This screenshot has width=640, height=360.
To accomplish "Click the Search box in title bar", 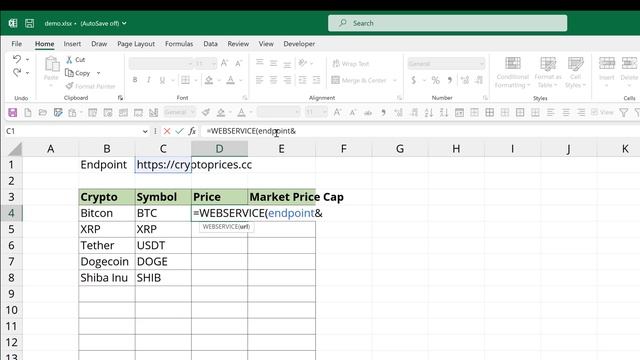I will click(447, 23).
